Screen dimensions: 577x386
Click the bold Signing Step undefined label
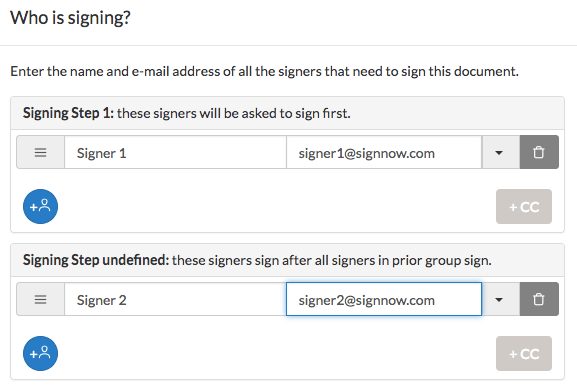(x=96, y=260)
